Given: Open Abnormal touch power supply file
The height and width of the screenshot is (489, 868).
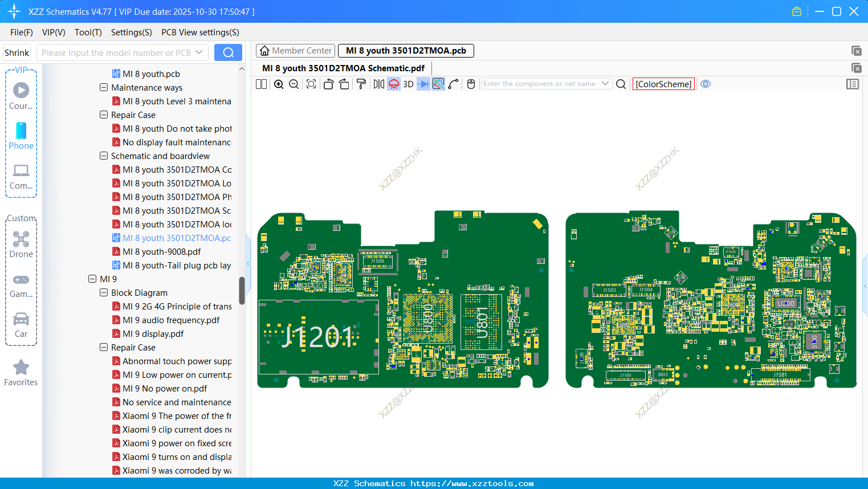Looking at the screenshot, I should click(172, 361).
